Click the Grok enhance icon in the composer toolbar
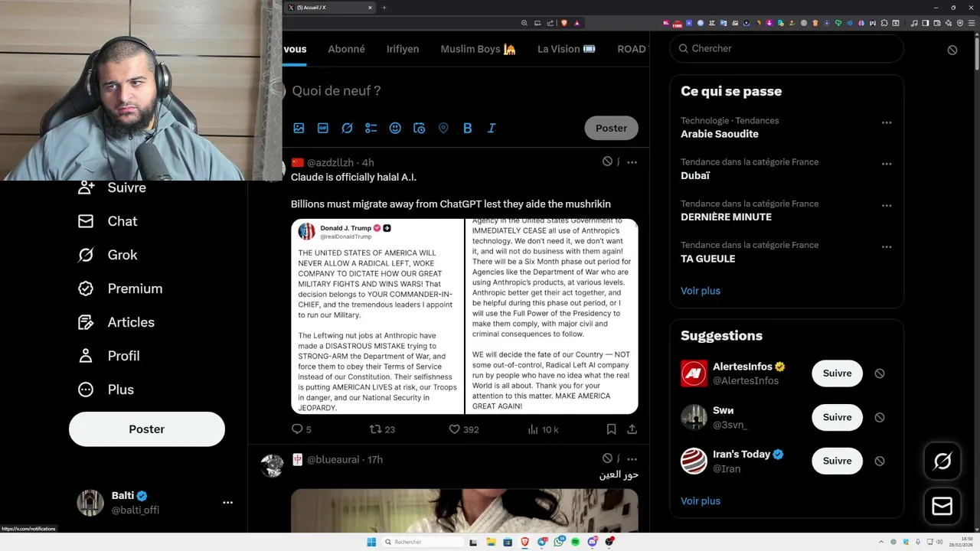The height and width of the screenshot is (551, 980). [347, 128]
